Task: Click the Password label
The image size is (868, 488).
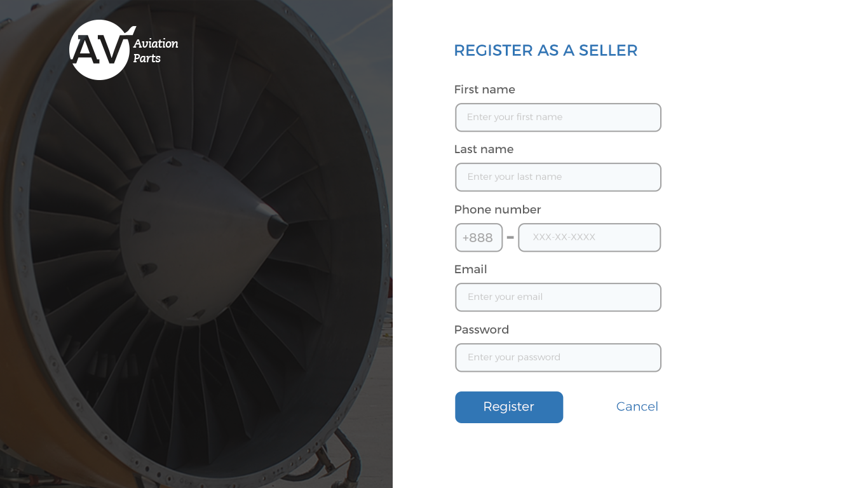Action: (x=481, y=330)
